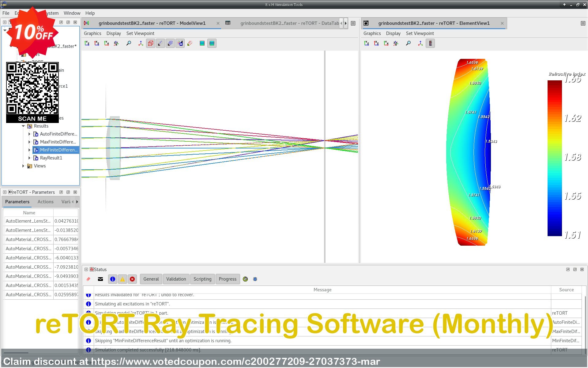The image size is (588, 368).
Task: Open the Actions tab in Parameters
Action: (x=45, y=202)
